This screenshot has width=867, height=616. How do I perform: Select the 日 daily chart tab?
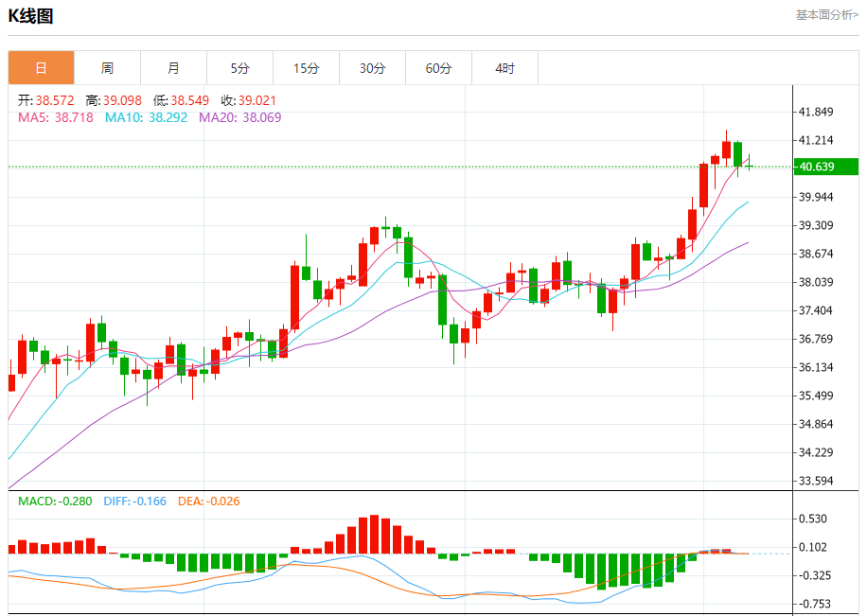click(41, 68)
